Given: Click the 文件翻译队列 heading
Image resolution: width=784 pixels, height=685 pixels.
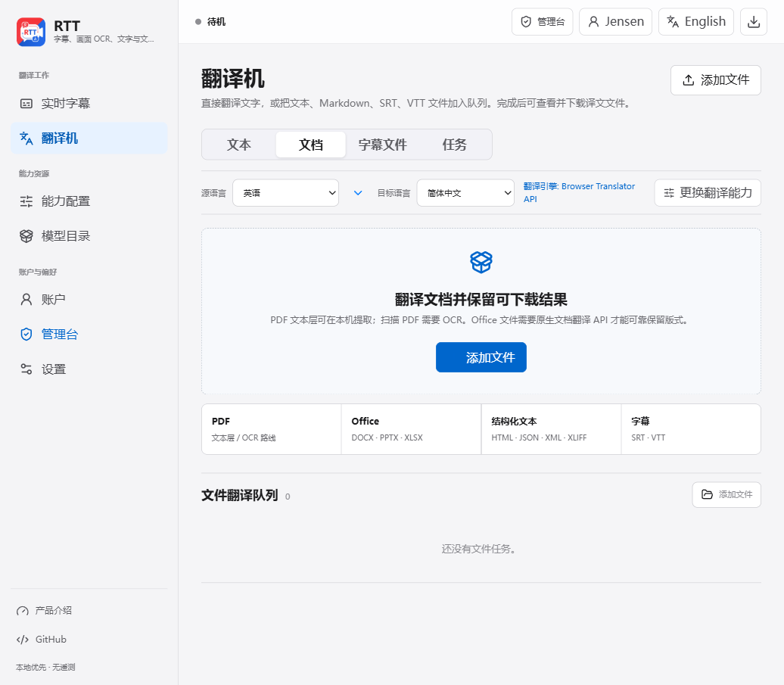Looking at the screenshot, I should pos(239,496).
